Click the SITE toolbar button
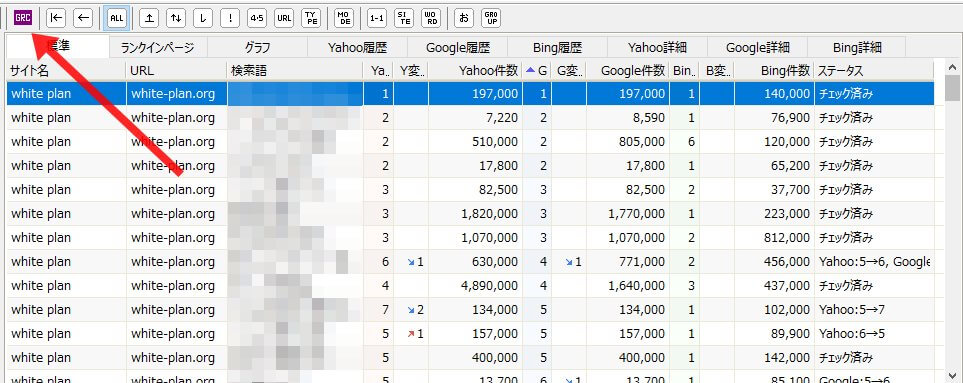Screen dimensions: 963x383 404,18
